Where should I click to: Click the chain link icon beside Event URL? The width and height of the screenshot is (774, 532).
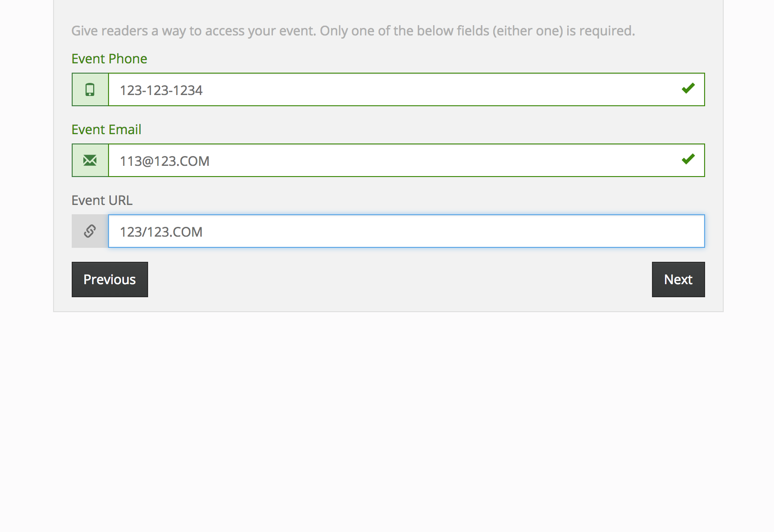click(90, 231)
